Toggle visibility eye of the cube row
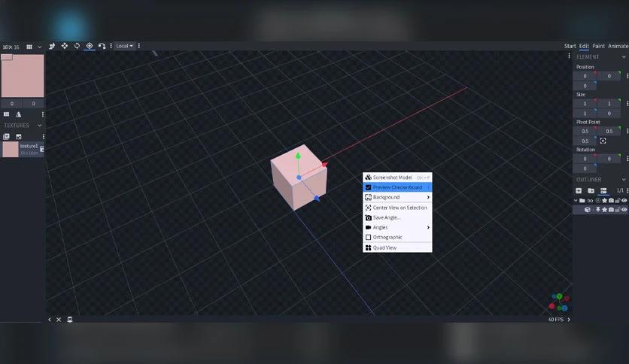 [x=624, y=210]
